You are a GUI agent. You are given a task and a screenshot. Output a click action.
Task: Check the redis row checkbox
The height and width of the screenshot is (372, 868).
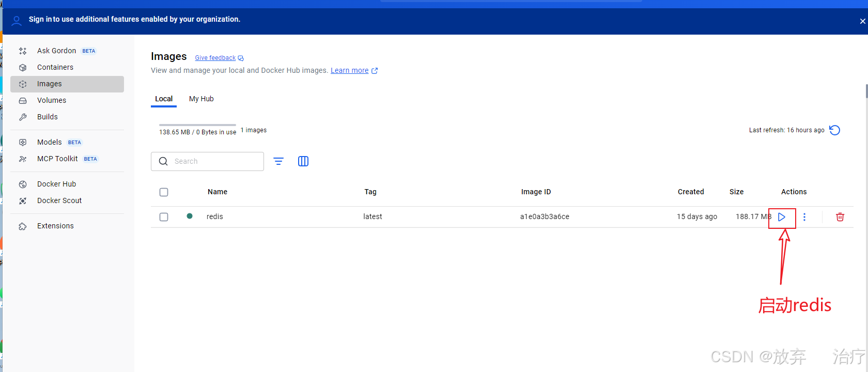point(164,217)
